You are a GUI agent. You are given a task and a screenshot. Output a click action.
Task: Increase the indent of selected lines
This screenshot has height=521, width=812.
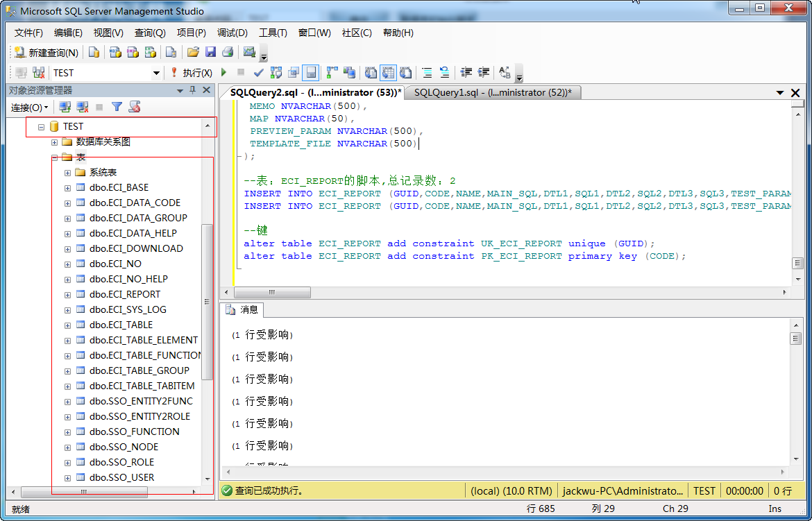484,73
